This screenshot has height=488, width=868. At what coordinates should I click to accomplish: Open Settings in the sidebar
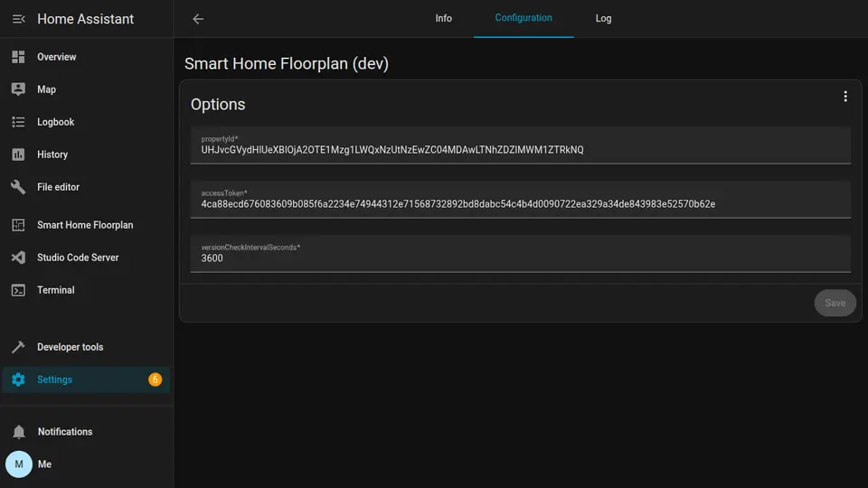click(87, 380)
